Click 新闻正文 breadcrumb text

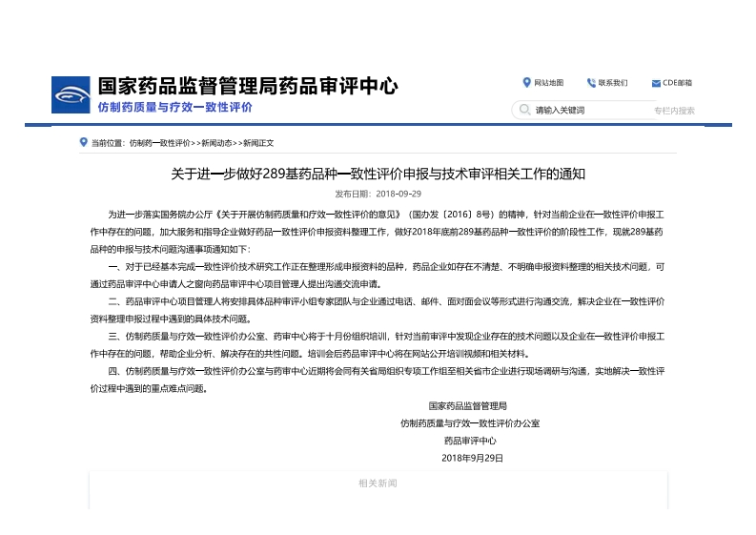[258, 143]
